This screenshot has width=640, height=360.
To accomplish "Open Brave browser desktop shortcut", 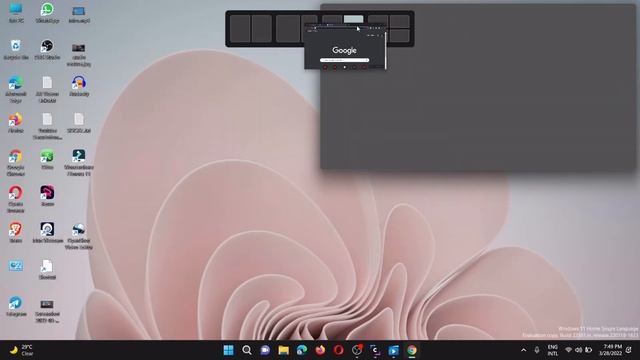I will (x=16, y=233).
